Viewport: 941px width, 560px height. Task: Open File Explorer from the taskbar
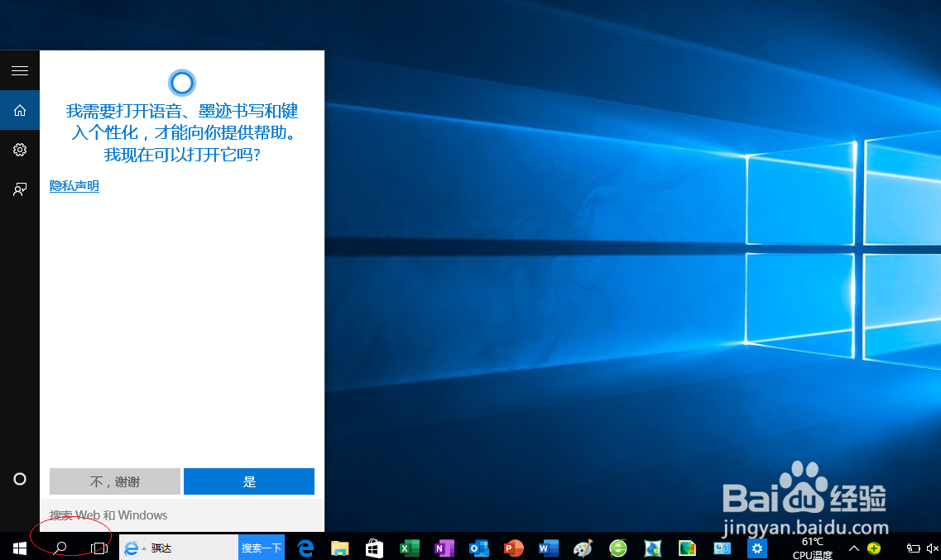click(x=339, y=548)
